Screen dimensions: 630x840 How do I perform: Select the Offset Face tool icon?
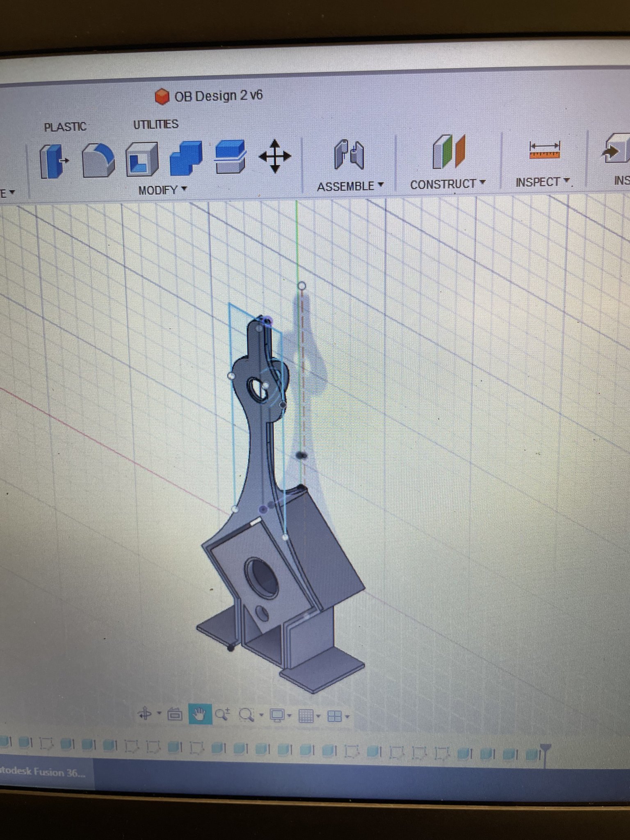230,157
